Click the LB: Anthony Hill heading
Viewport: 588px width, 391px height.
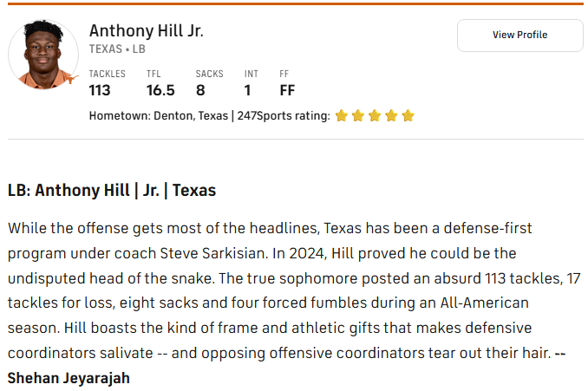pos(112,190)
